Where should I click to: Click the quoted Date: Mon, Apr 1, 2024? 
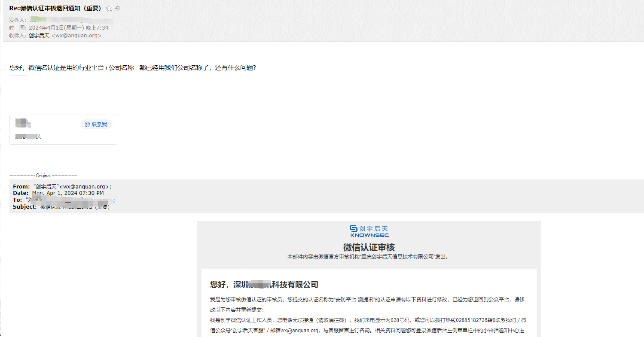click(x=58, y=193)
